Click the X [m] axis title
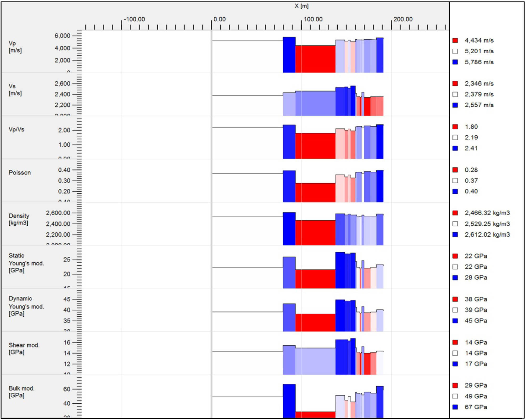The image size is (526, 420). pos(301,6)
